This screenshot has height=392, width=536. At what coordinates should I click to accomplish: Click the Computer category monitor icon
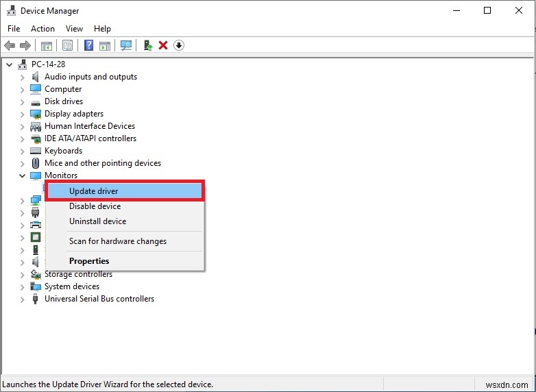coord(35,89)
